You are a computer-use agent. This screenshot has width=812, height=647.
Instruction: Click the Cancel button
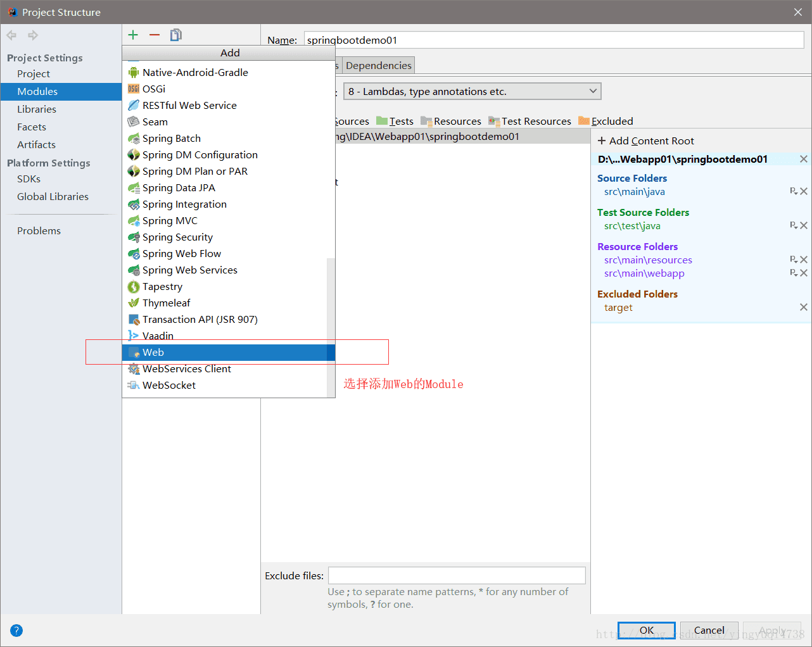point(709,631)
